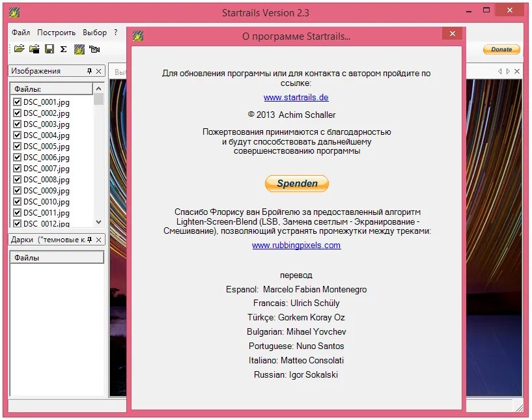Click 'Italiano: Matteo Consolati' credit
Screen dimensions: 532x420
pyautogui.click(x=296, y=360)
